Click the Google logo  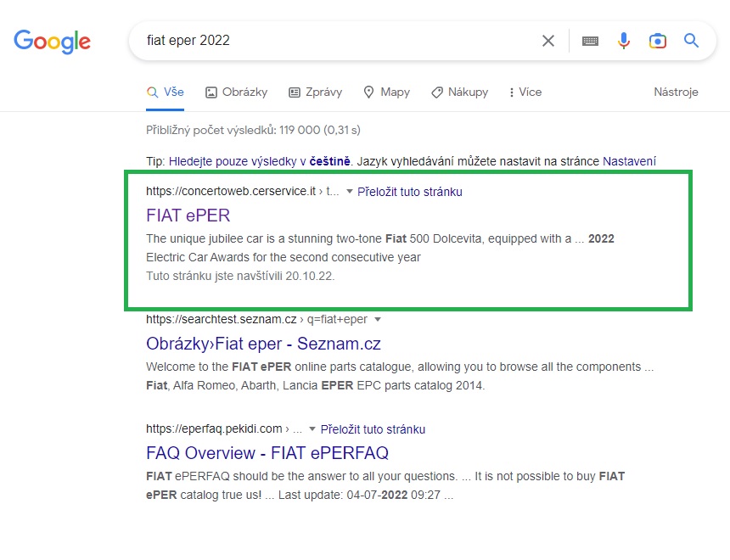52,41
